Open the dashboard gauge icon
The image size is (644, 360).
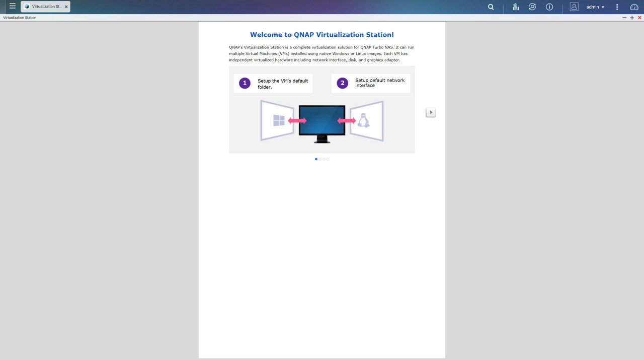click(634, 7)
